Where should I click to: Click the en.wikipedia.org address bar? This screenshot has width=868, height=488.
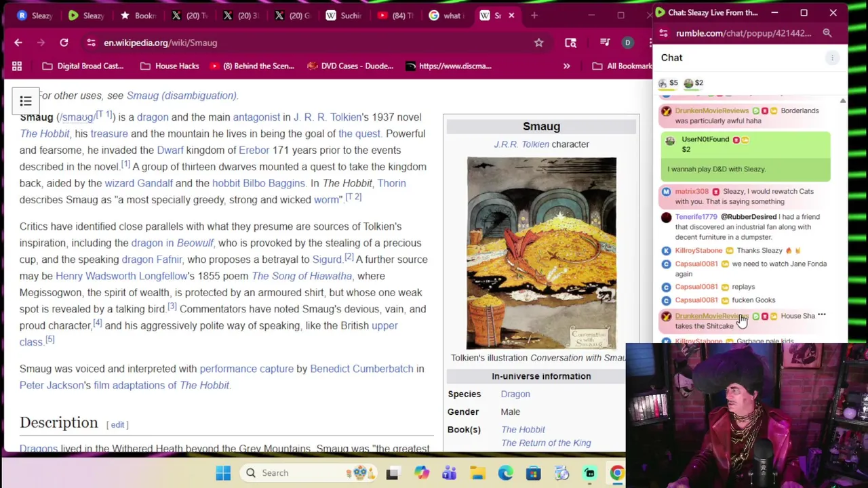(305, 43)
